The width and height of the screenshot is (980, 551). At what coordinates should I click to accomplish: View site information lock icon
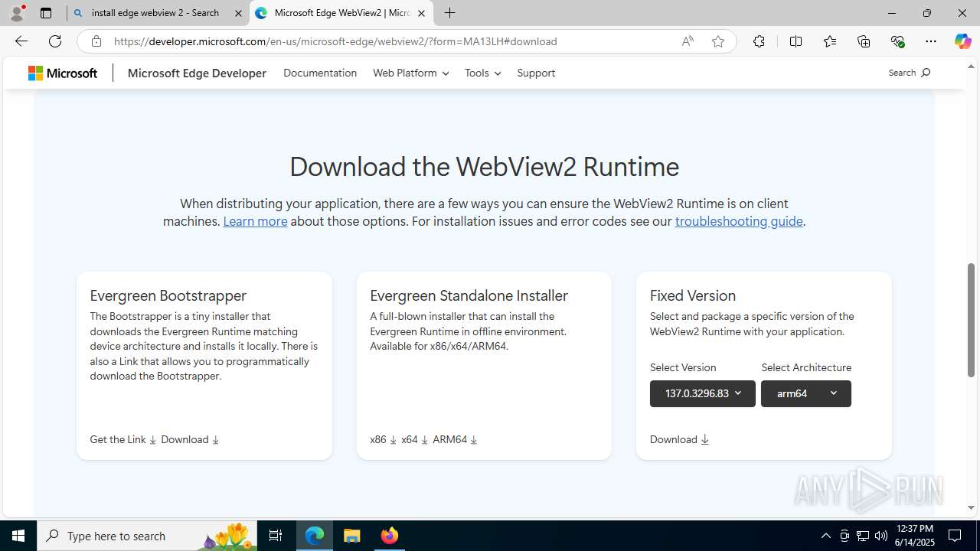coord(96,41)
